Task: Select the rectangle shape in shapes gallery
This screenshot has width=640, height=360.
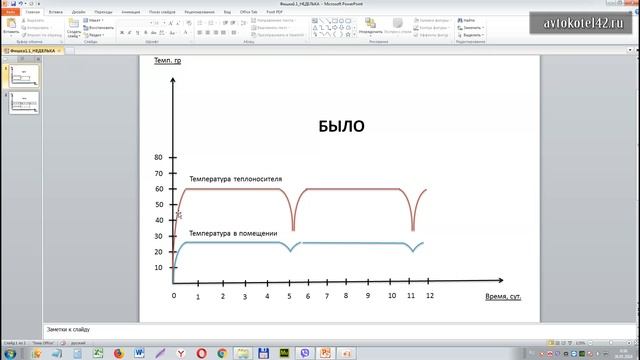Action: 335,21
